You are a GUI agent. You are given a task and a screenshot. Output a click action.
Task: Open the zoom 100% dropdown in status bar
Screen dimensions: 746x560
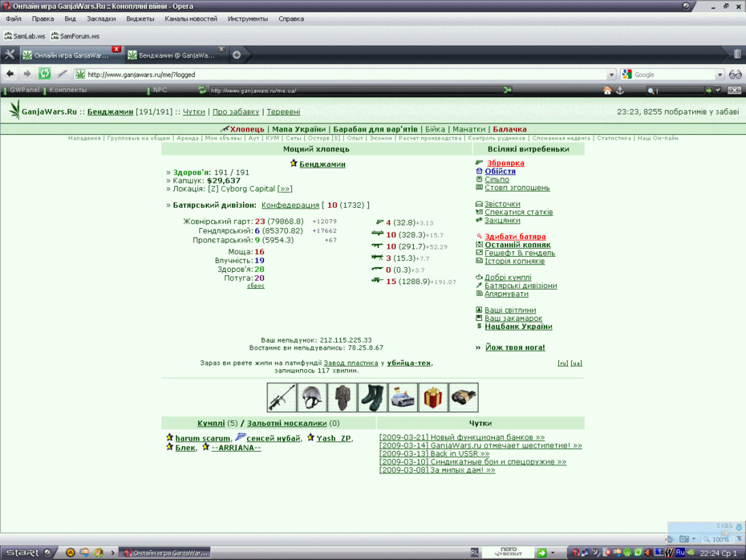tap(739, 539)
